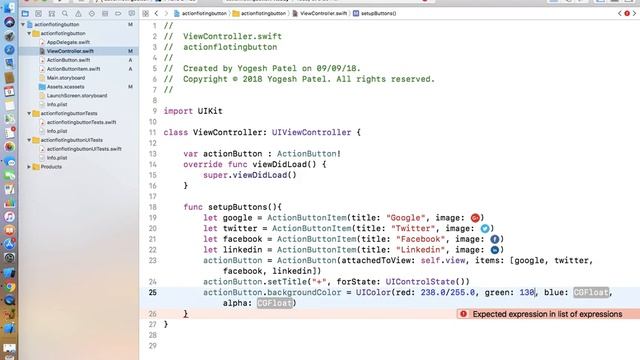Go forward in editor history
640x360 pixels.
point(166,13)
